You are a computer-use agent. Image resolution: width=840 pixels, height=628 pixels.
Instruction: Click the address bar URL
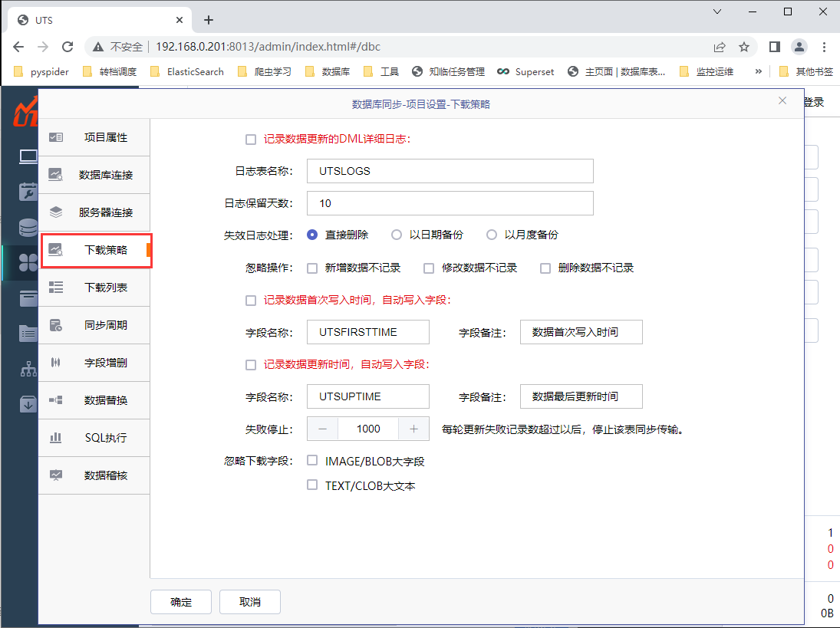point(268,47)
